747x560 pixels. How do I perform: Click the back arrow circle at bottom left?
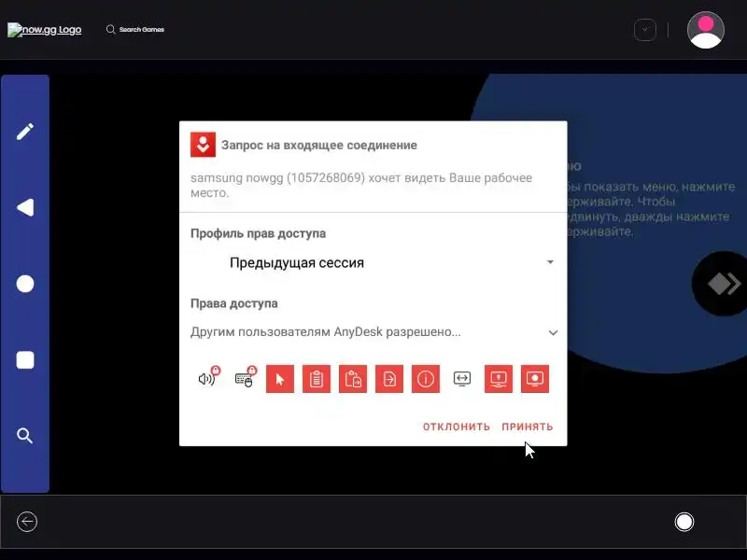(x=27, y=522)
